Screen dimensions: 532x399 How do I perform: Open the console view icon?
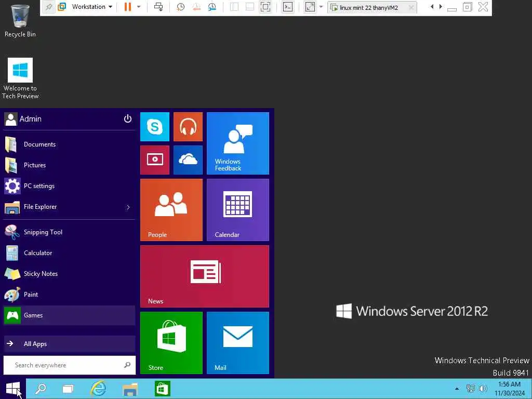point(288,7)
